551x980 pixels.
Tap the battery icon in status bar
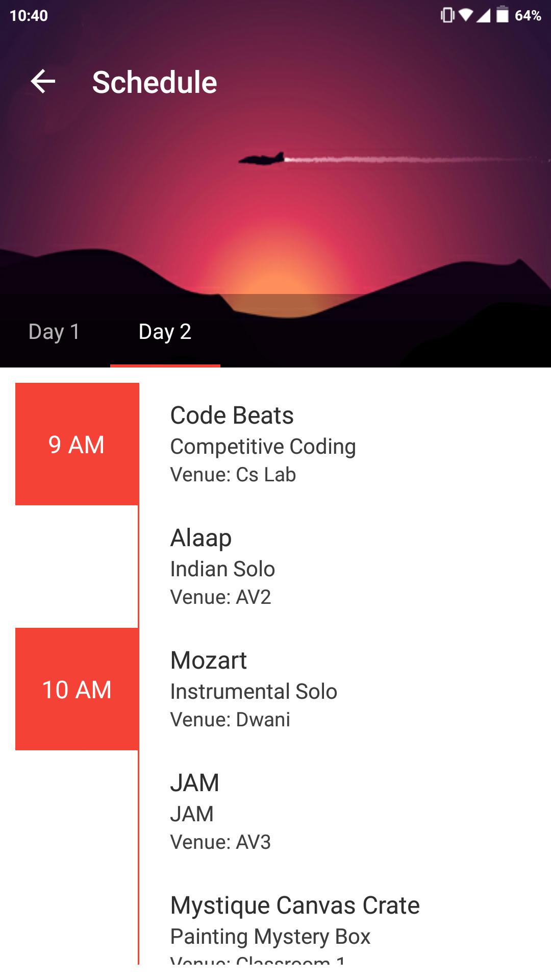coord(503,15)
